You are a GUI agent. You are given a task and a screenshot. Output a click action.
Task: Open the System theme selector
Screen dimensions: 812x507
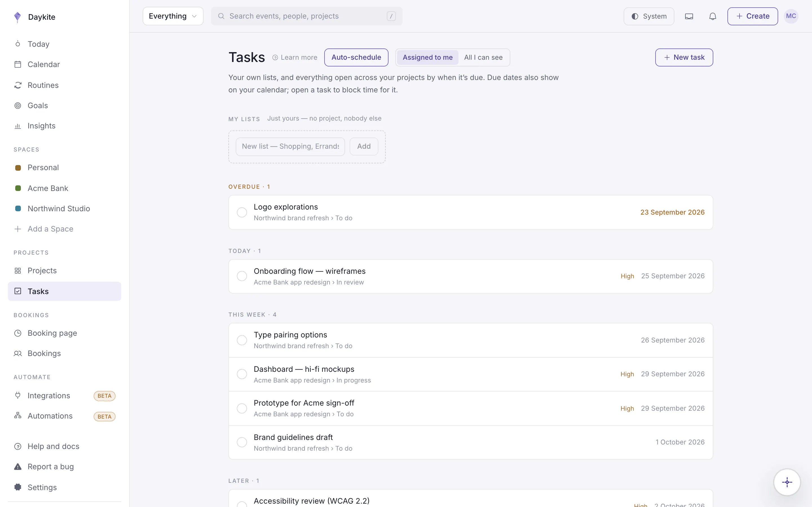(x=648, y=16)
